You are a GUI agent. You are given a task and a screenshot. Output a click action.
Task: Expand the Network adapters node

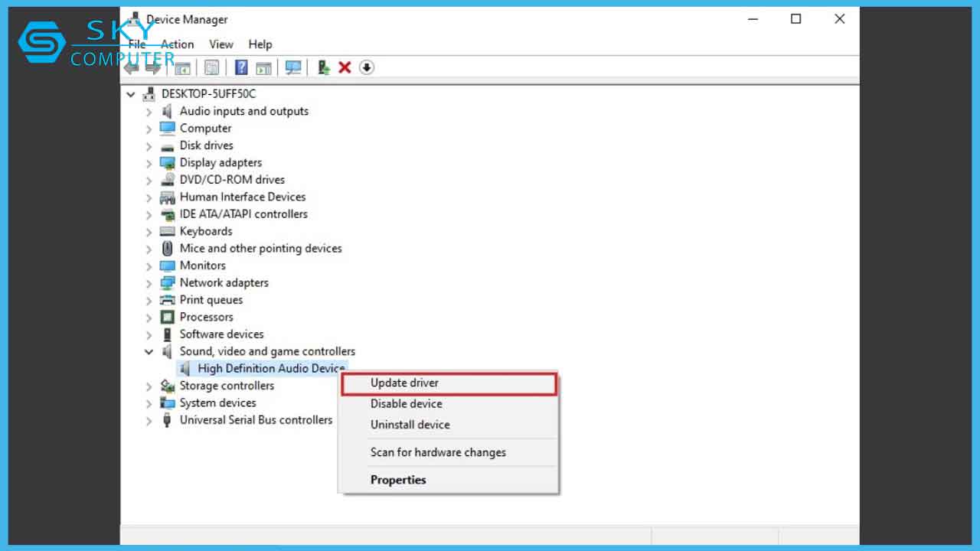point(149,283)
